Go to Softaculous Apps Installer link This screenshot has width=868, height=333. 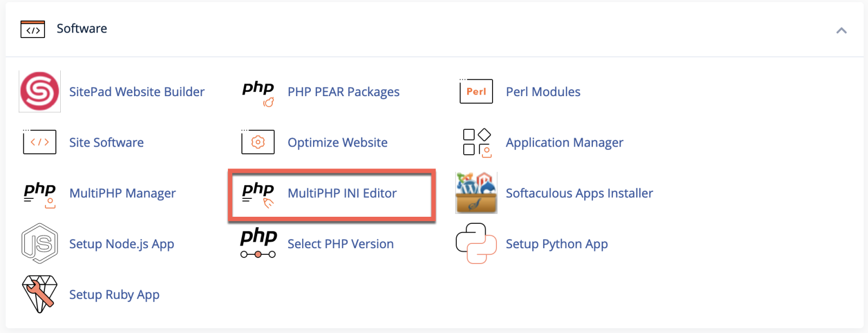tap(579, 193)
